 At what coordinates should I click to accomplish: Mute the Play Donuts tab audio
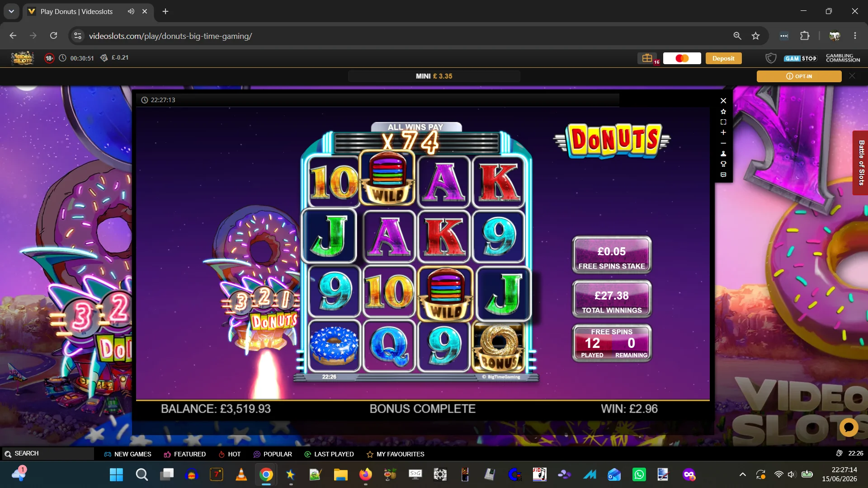tap(131, 11)
